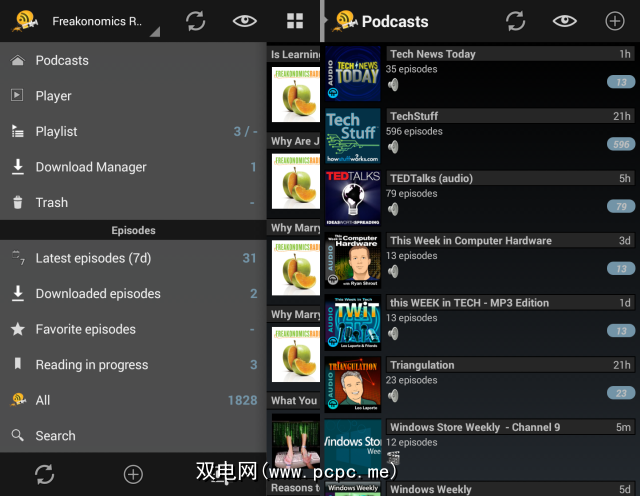Viewport: 640px width, 496px height.
Task: Toggle eye visibility filter in left panel
Action: pyautogui.click(x=244, y=21)
